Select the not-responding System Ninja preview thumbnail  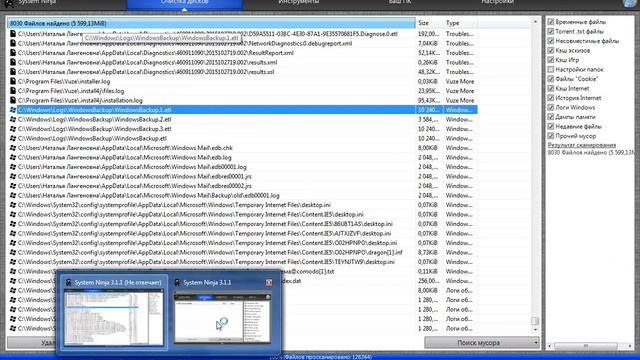coord(114,317)
